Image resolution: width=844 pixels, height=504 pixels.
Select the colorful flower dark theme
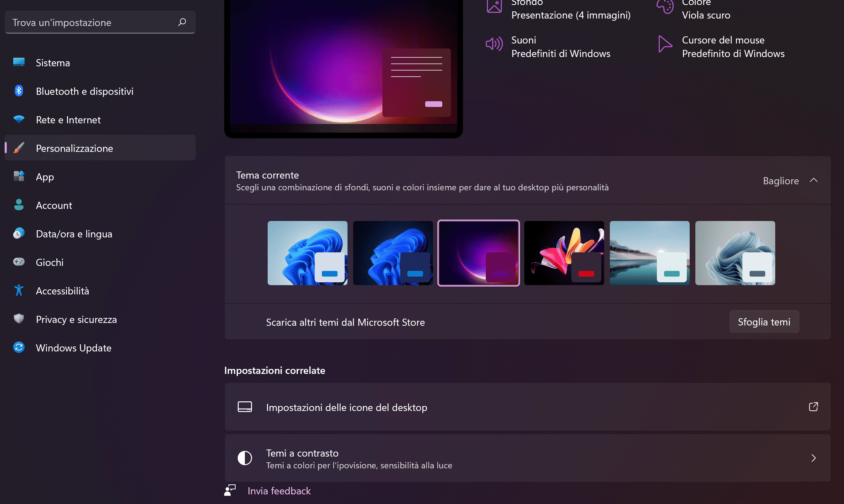click(x=564, y=253)
